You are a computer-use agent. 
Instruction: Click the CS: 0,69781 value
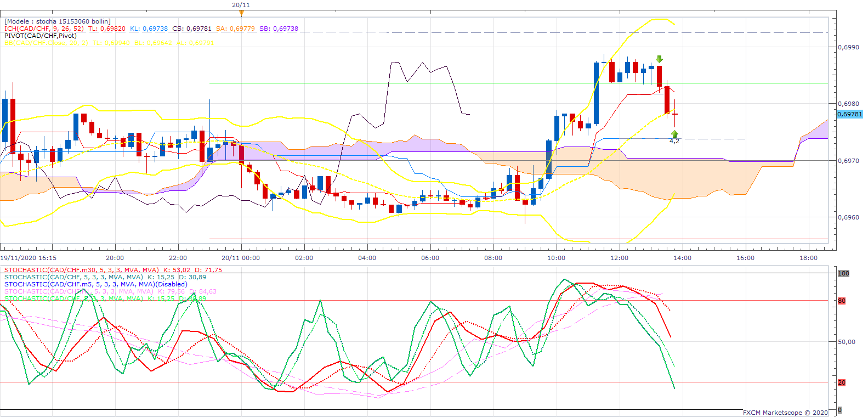191,29
